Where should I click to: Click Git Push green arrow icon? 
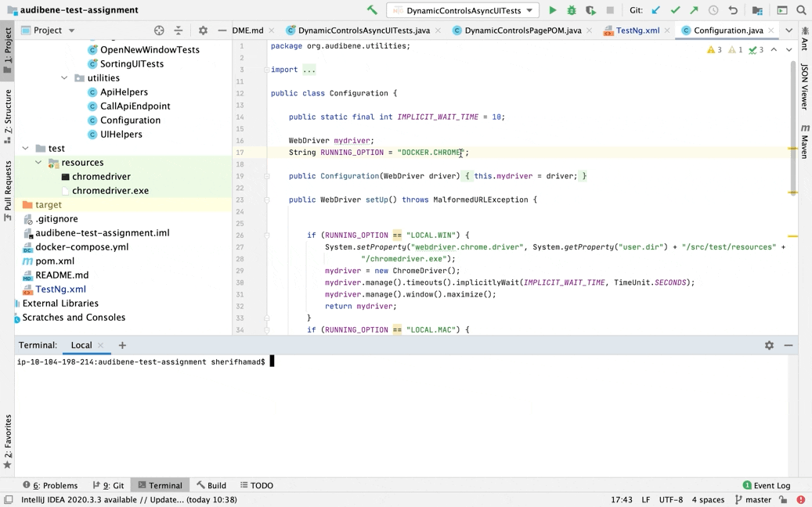[694, 10]
